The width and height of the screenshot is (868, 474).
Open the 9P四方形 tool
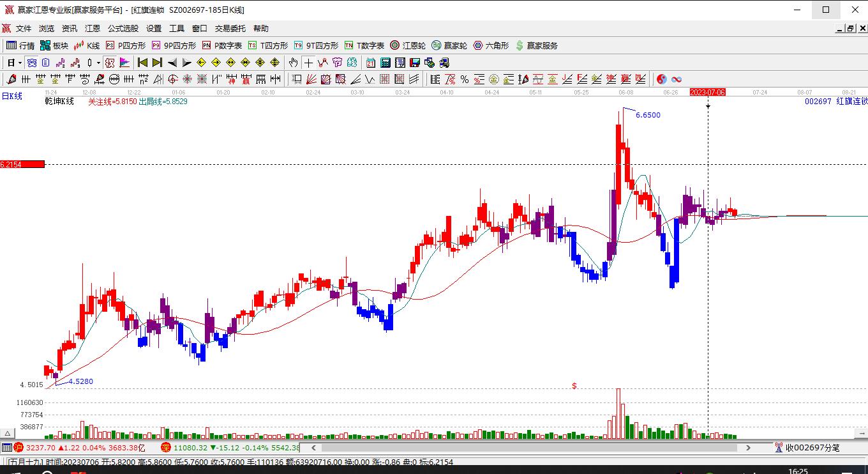pyautogui.click(x=174, y=45)
